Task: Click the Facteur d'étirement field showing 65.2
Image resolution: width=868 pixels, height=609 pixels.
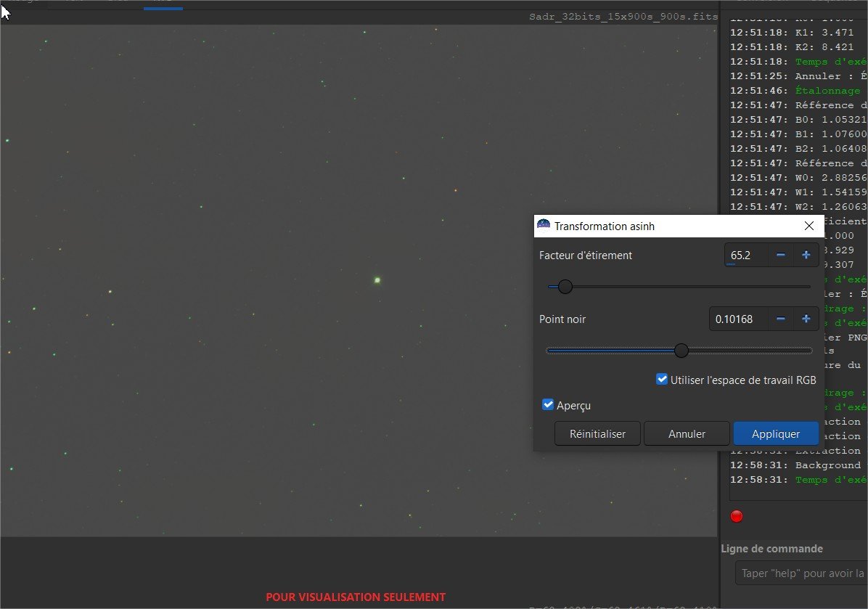Action: (x=746, y=256)
